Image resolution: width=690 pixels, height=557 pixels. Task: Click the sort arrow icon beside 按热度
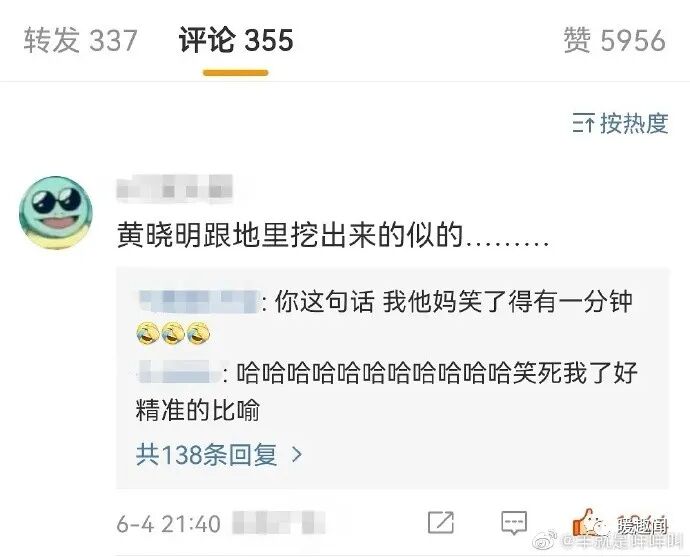(584, 123)
